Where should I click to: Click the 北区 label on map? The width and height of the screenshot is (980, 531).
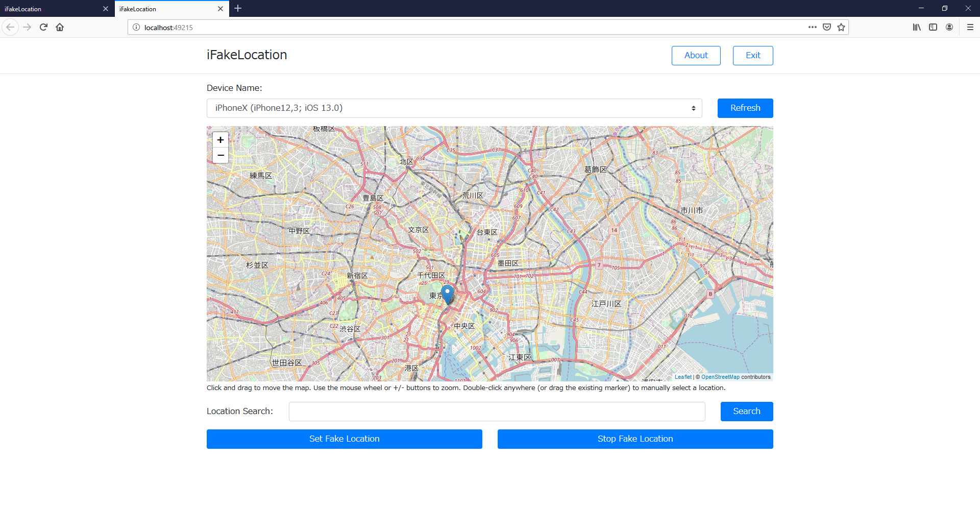pyautogui.click(x=406, y=162)
